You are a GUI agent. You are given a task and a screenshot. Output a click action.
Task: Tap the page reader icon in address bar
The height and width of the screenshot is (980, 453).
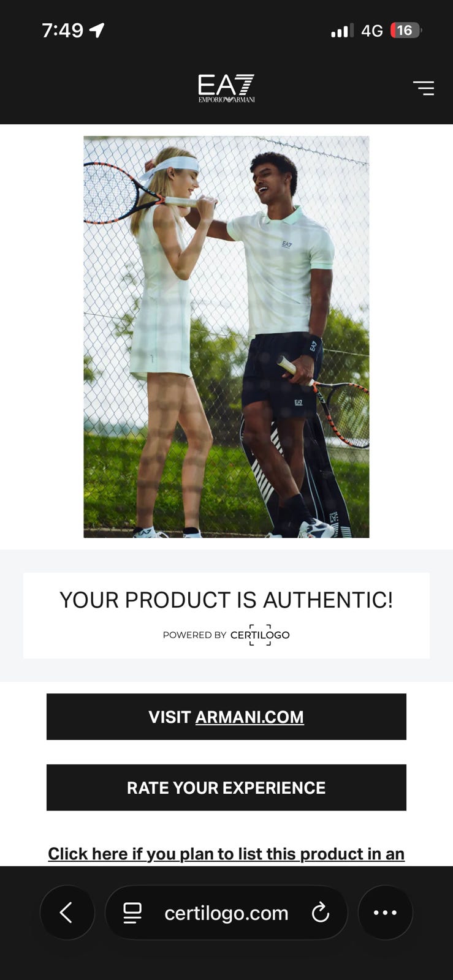[132, 913]
